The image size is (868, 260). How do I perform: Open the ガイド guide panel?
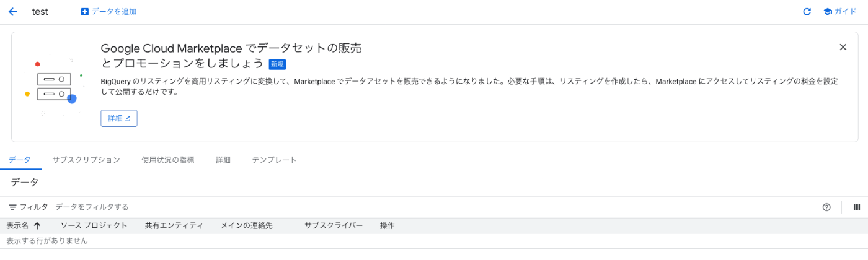[840, 12]
